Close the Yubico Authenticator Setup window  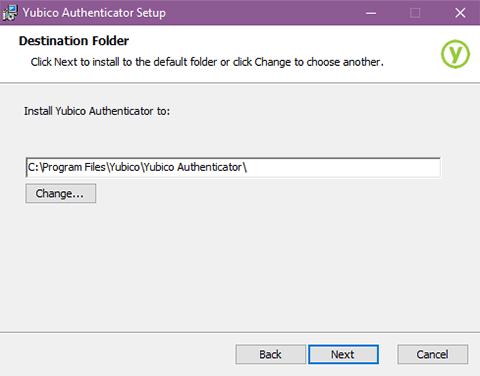tap(460, 13)
